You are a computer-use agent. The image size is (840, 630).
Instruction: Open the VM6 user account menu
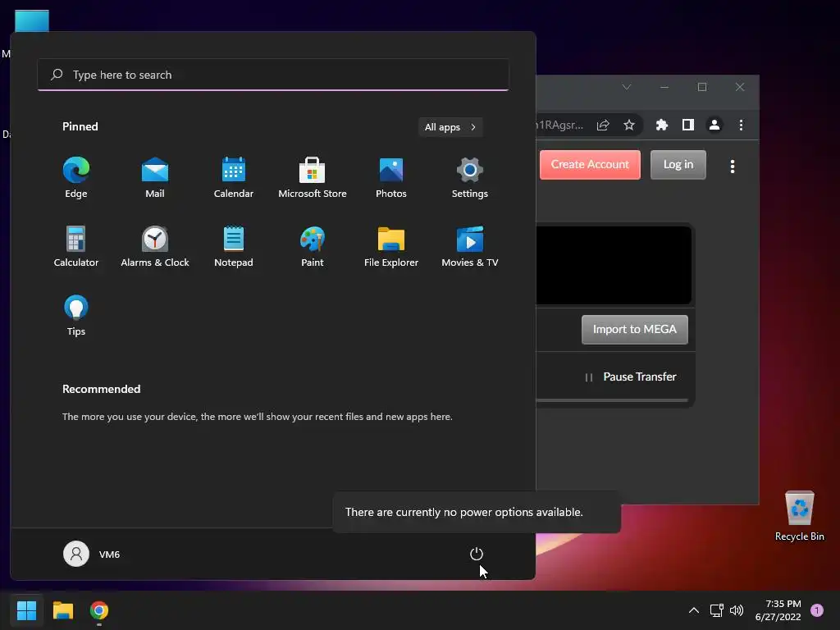click(x=92, y=554)
